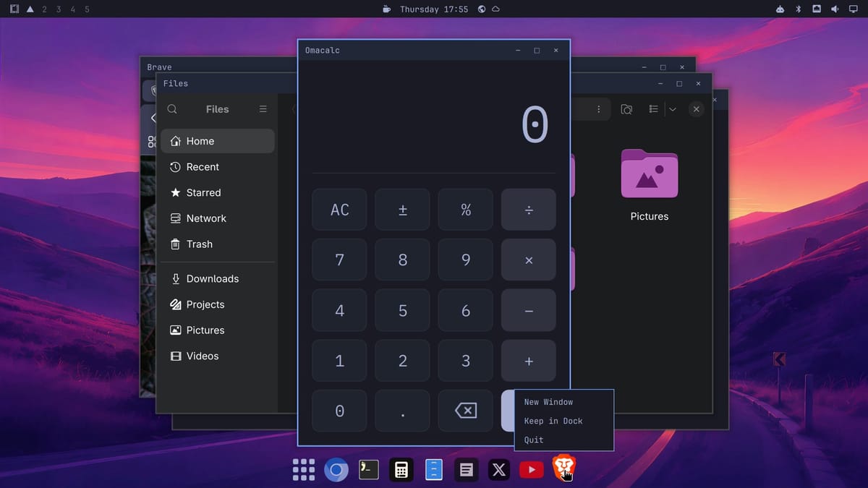Screen dimensions: 868x488
Task: Open Projects in Files sidebar
Action: point(218,304)
